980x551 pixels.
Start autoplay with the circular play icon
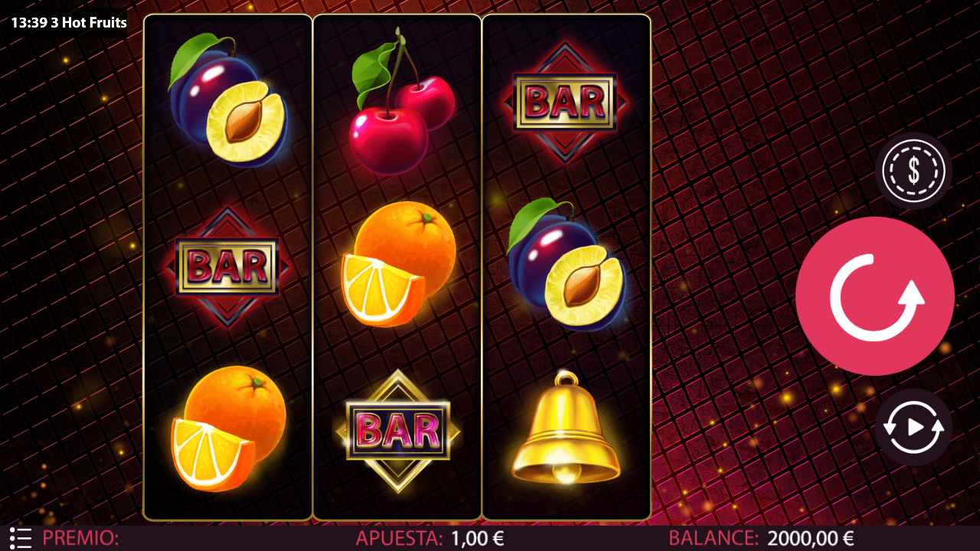pyautogui.click(x=913, y=427)
